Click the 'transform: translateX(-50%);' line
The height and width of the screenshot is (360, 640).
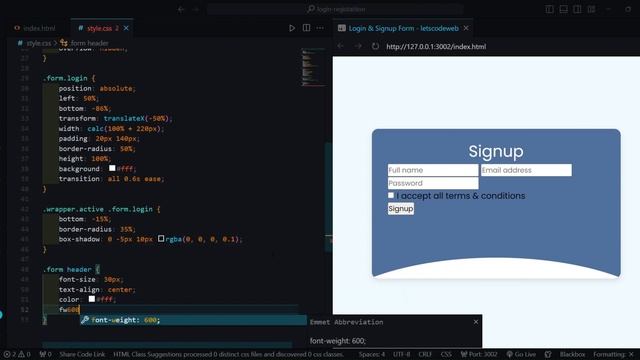click(116, 118)
